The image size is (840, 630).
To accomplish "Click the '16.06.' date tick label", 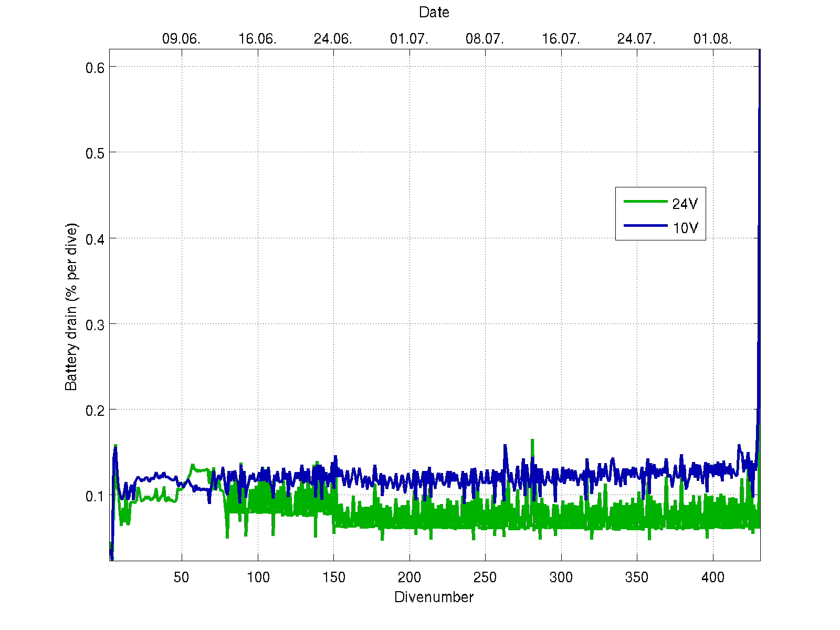I will coord(257,39).
